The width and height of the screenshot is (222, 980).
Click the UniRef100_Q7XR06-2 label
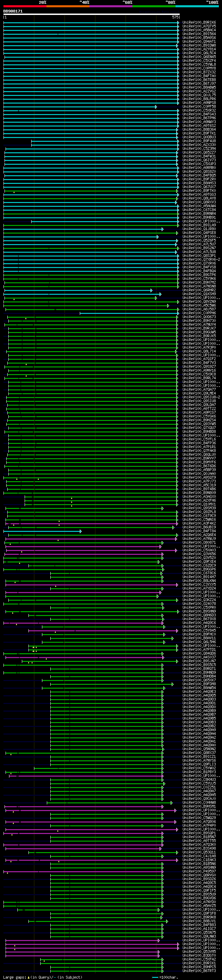point(201,259)
